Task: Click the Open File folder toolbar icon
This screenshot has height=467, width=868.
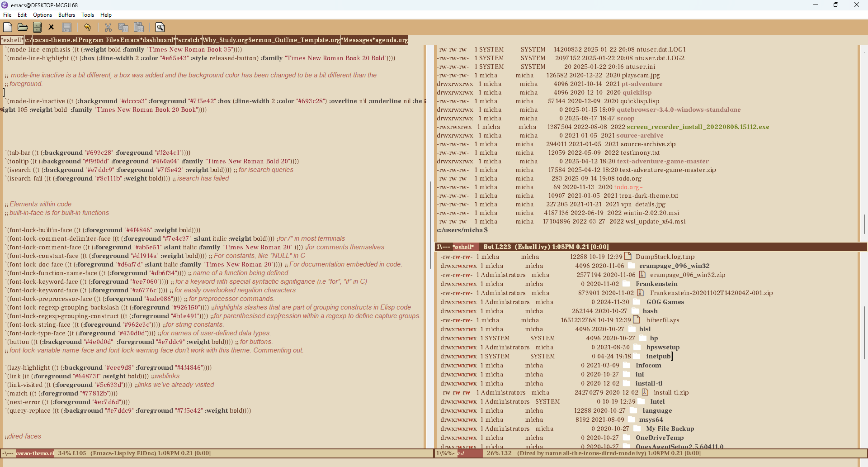Action: click(23, 27)
